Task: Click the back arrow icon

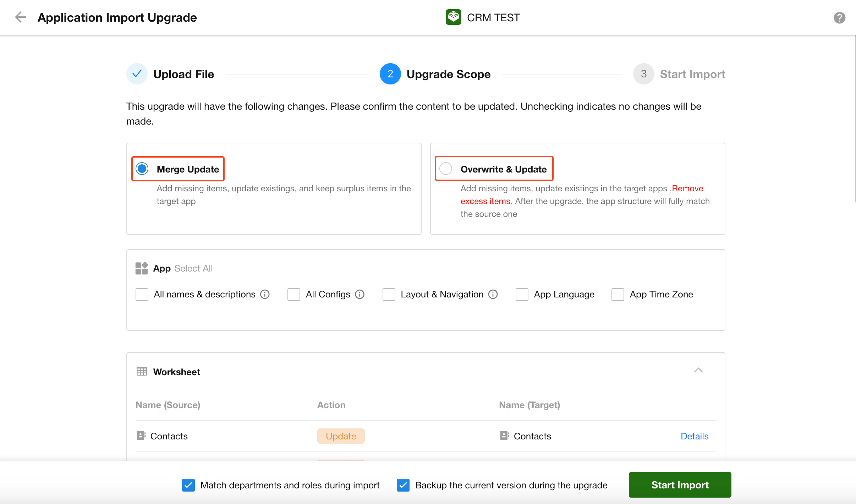Action: pos(21,17)
